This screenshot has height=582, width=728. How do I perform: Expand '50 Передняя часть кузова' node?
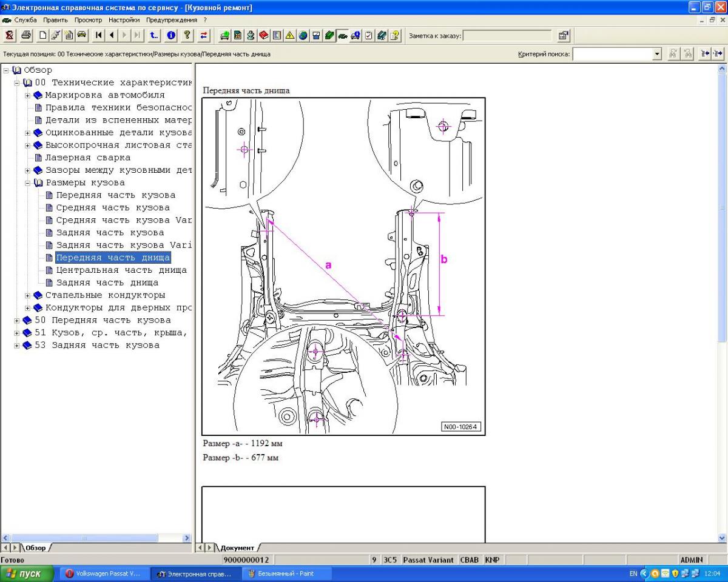point(17,320)
